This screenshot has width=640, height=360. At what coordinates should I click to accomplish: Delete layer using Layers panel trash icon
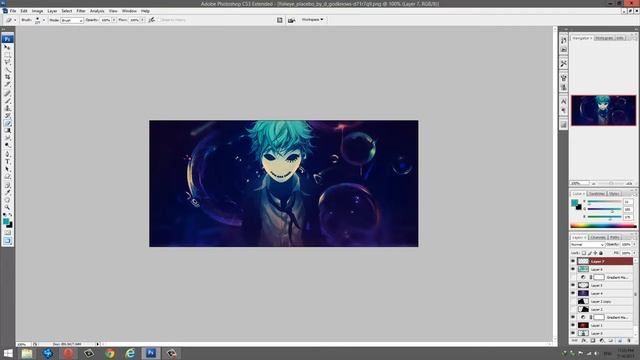click(629, 340)
